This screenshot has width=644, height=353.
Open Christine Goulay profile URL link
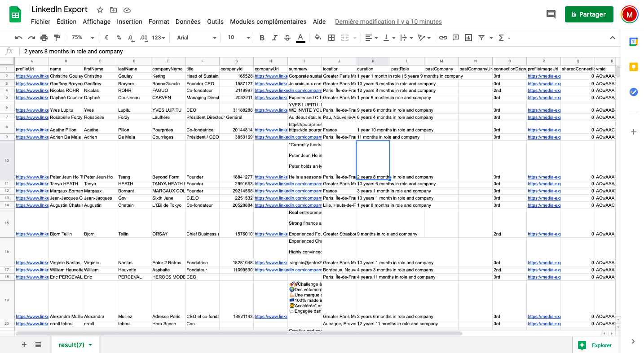[x=32, y=76]
